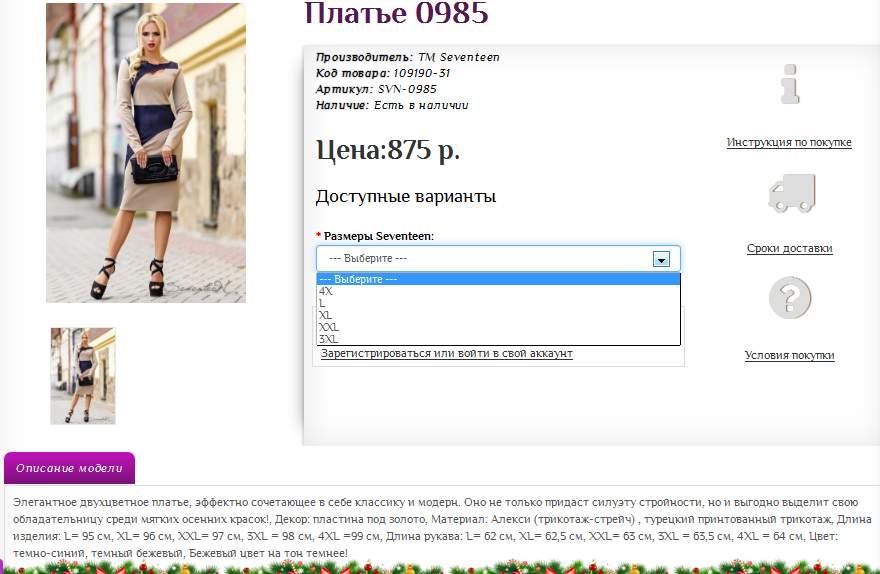Screen dimensions: 880x574
Task: Choose size 3XL from the list
Action: [498, 339]
